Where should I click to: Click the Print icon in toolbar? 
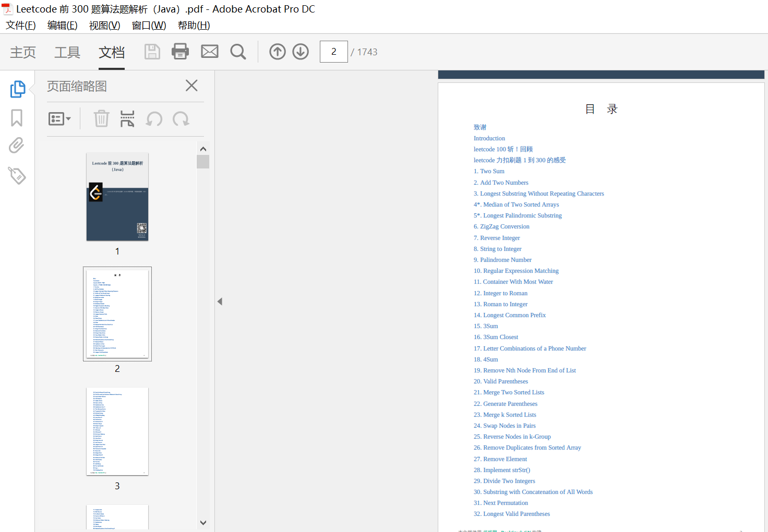tap(180, 52)
